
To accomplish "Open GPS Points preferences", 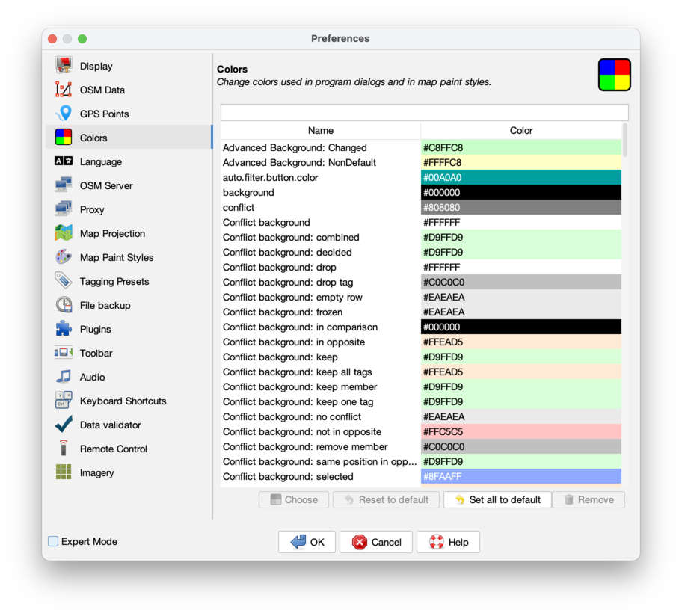I will pyautogui.click(x=63, y=114).
